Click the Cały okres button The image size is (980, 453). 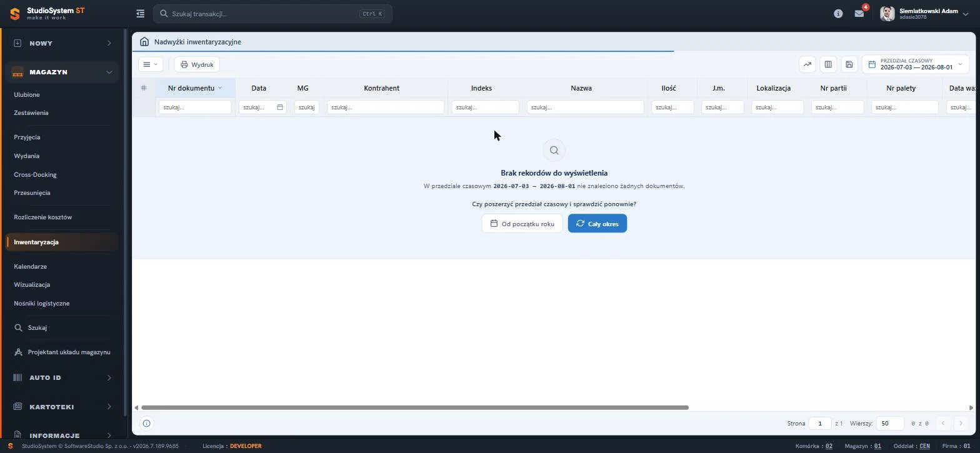pos(597,224)
